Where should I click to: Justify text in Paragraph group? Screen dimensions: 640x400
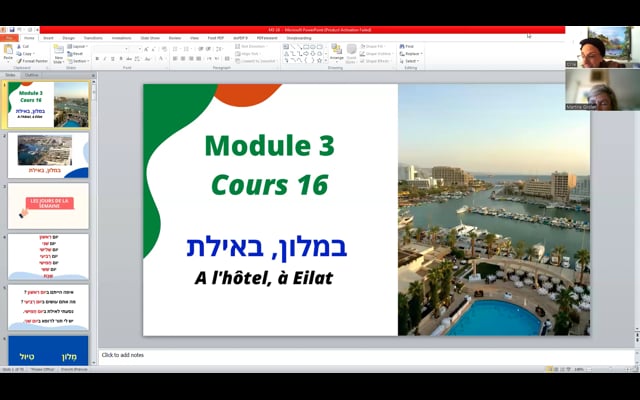pos(198,59)
